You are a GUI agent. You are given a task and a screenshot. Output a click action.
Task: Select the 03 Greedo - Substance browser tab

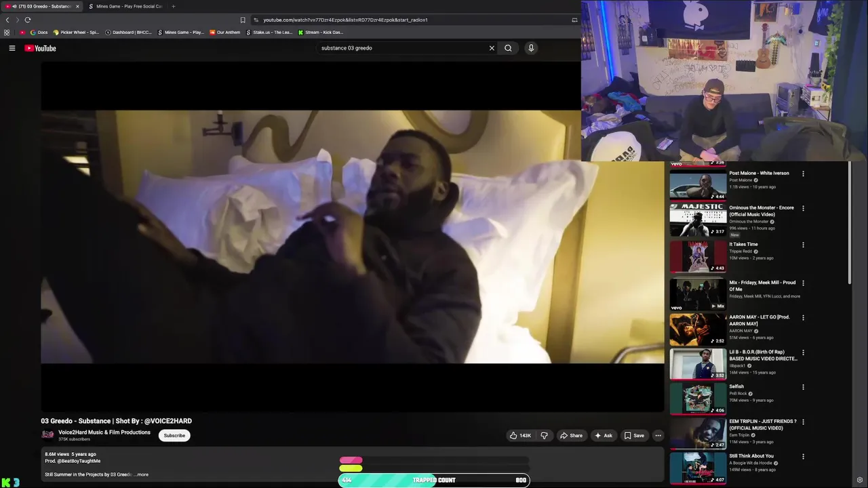pyautogui.click(x=42, y=6)
